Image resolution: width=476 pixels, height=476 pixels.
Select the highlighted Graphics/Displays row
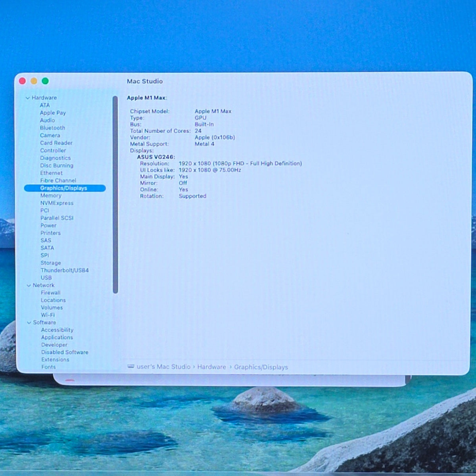(65, 188)
